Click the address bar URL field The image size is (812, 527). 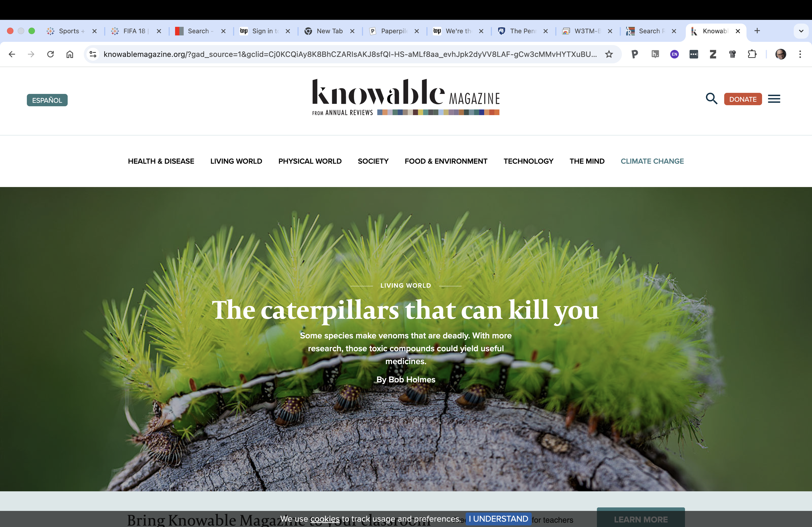(x=350, y=54)
